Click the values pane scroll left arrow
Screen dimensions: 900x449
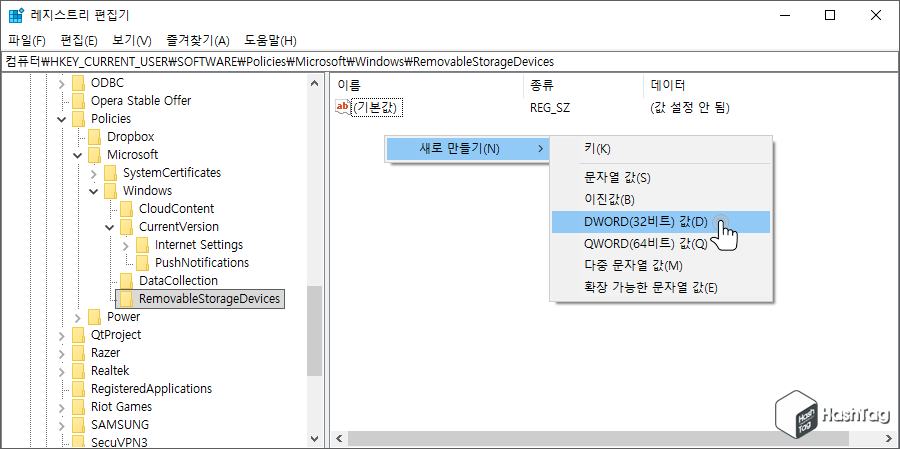[x=339, y=439]
